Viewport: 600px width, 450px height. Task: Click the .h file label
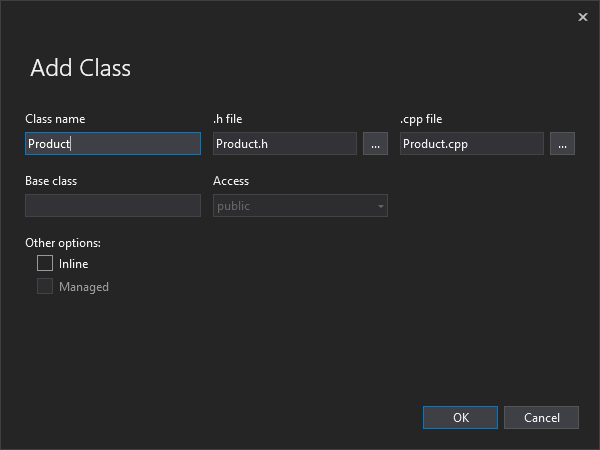[x=228, y=119]
